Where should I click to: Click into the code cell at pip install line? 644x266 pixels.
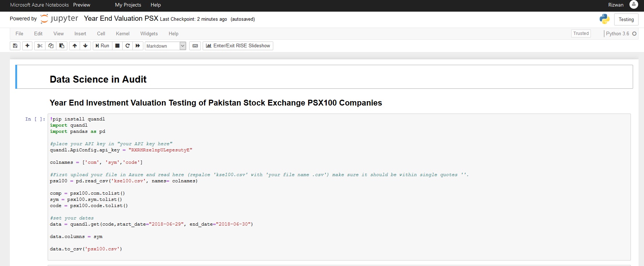[x=77, y=119]
